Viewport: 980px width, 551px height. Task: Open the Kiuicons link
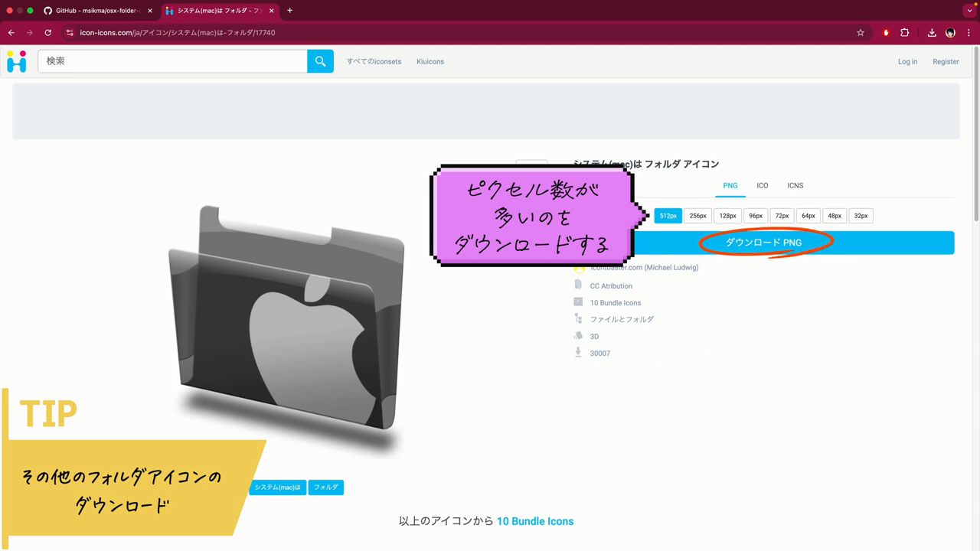coord(430,62)
